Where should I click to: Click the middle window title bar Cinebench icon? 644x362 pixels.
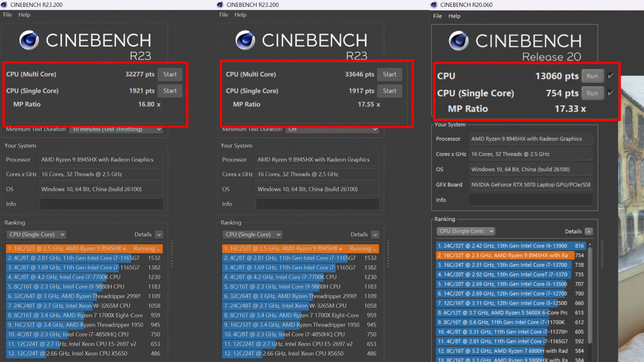(x=220, y=5)
